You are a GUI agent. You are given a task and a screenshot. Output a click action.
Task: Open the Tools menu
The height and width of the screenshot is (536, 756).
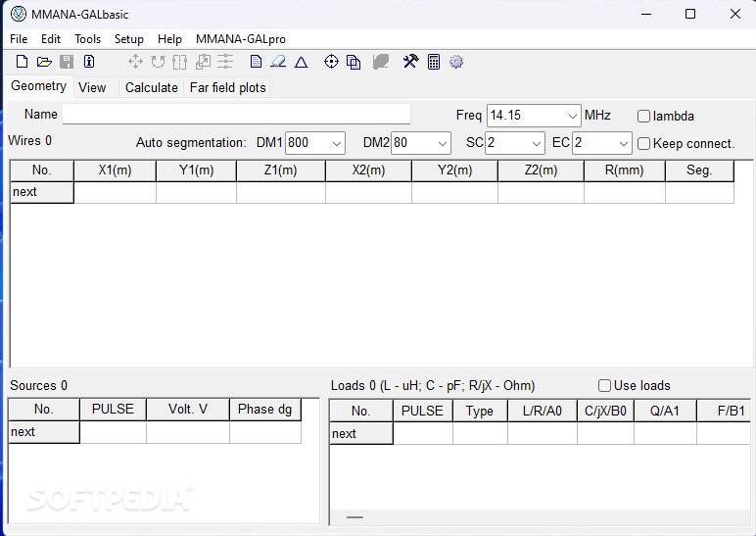pos(88,39)
